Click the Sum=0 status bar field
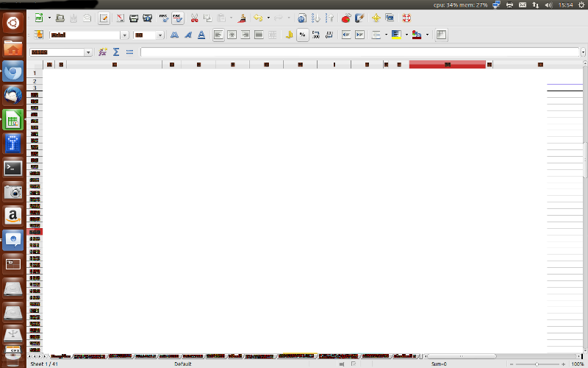The image size is (588, 368). (x=439, y=364)
